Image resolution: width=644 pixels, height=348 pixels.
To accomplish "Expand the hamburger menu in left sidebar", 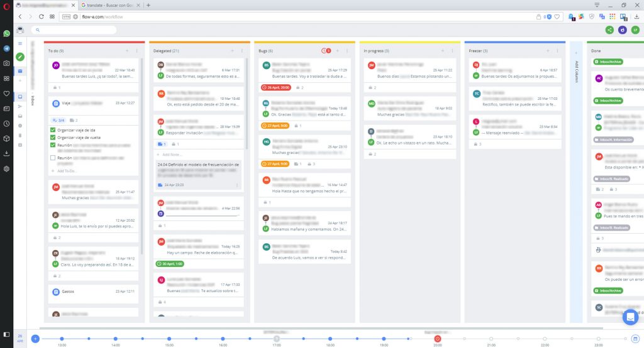I will click(20, 43).
